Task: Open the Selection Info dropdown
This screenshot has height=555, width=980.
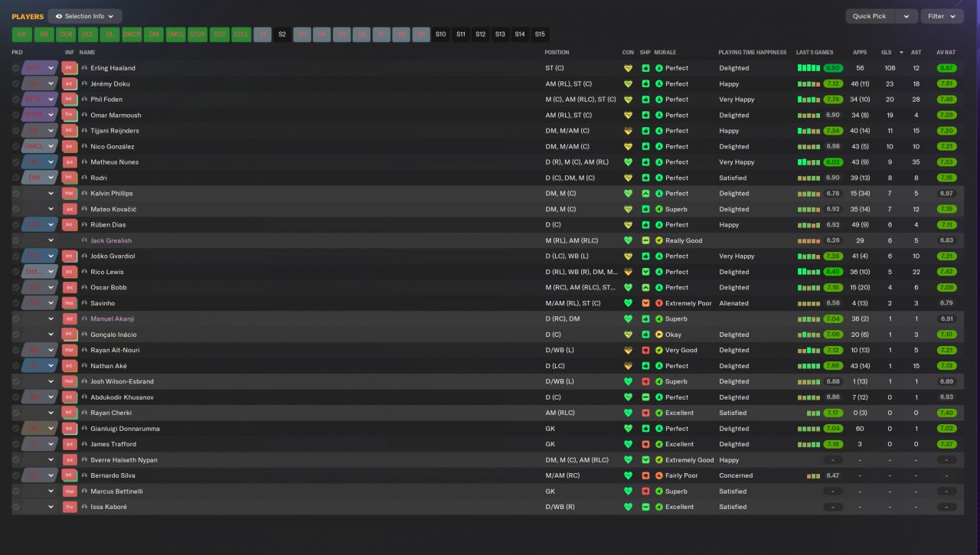Action: (x=84, y=16)
